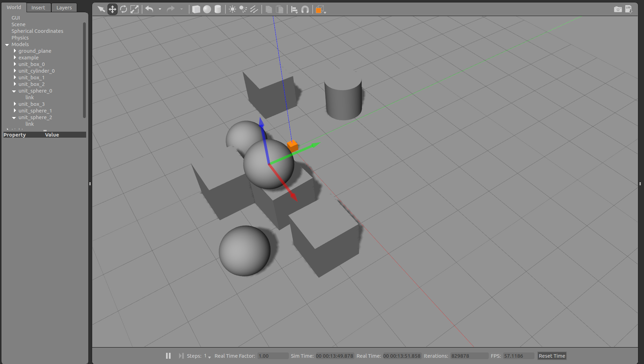The height and width of the screenshot is (364, 644).
Task: Open the redo history dropdown arrow
Action: click(181, 9)
